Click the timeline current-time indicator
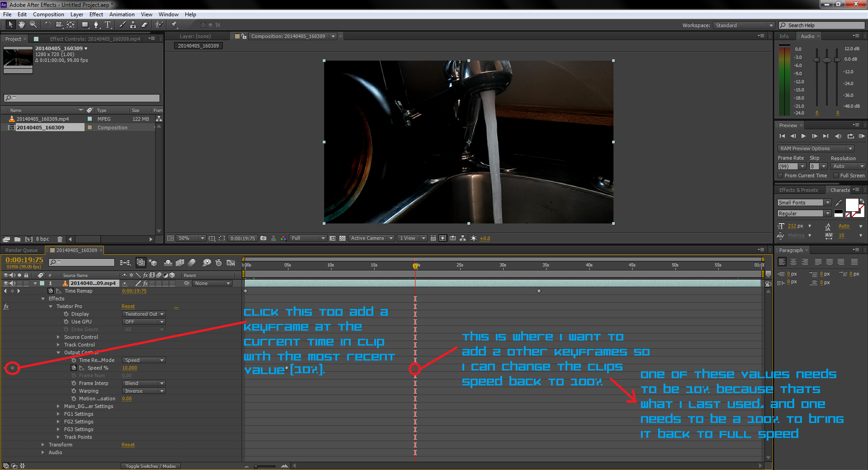The width and height of the screenshot is (868, 470). (x=415, y=266)
